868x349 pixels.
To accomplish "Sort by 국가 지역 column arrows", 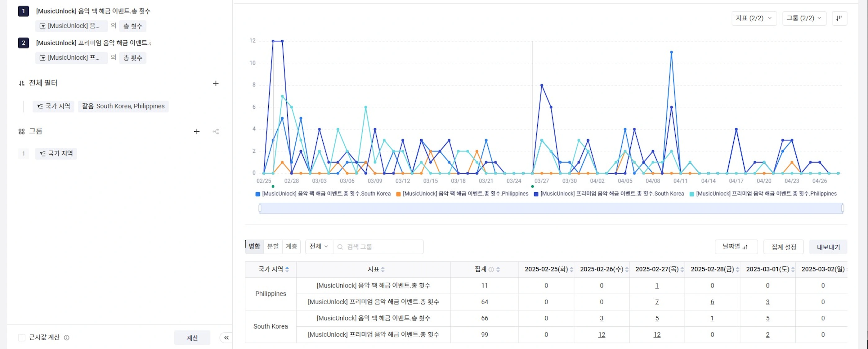I will click(287, 269).
